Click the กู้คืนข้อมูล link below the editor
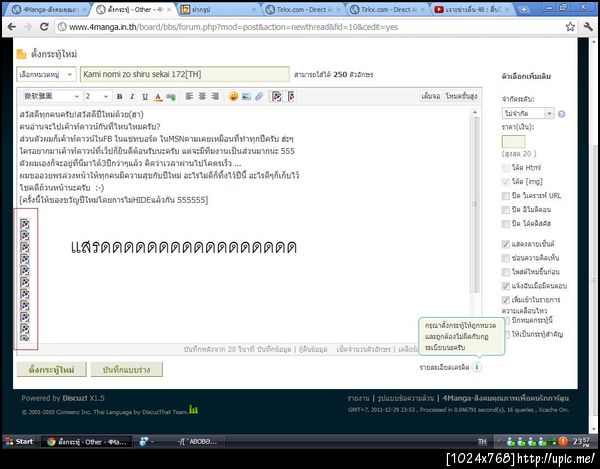This screenshot has width=600, height=469. [313, 349]
